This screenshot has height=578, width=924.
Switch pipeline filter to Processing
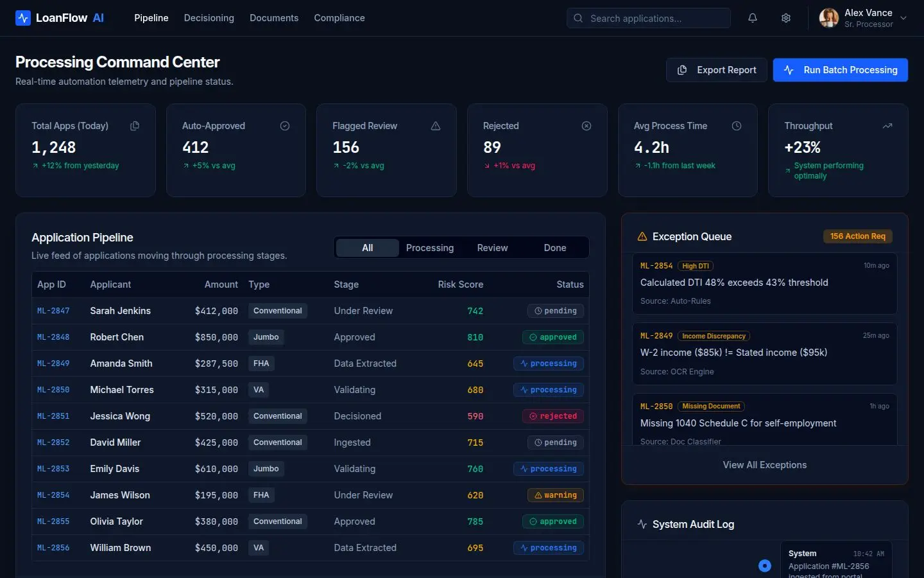(429, 248)
